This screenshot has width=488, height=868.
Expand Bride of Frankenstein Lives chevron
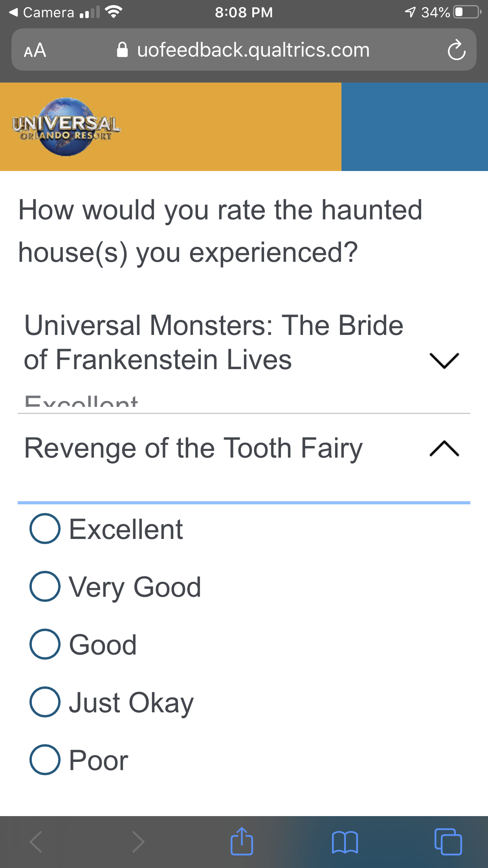click(x=444, y=360)
